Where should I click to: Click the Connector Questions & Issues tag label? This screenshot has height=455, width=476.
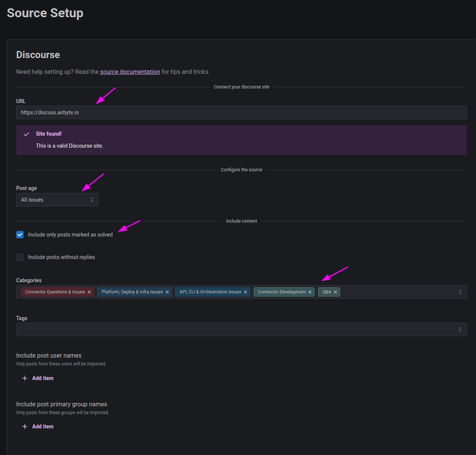[55, 292]
